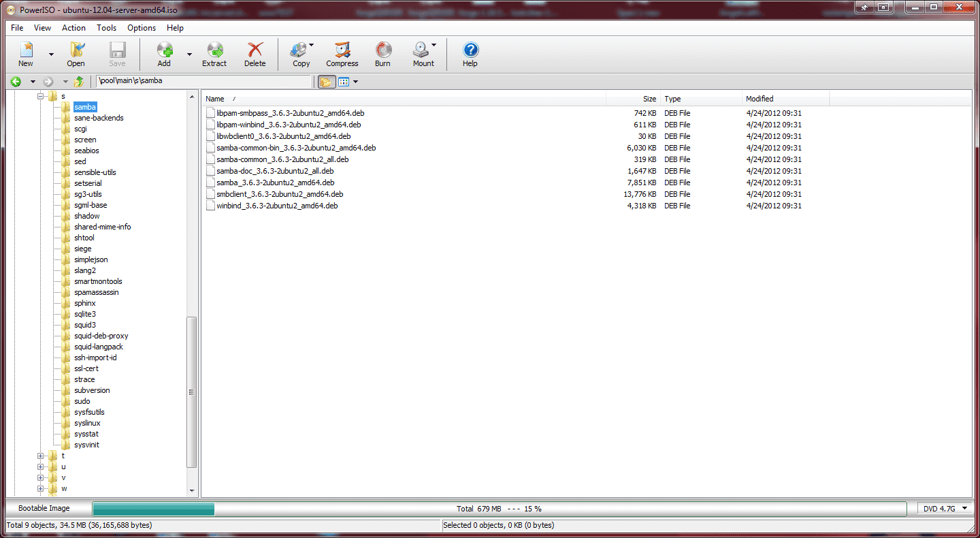Click the PowerISO title bar app icon
This screenshot has width=980, height=538.
pyautogui.click(x=11, y=9)
